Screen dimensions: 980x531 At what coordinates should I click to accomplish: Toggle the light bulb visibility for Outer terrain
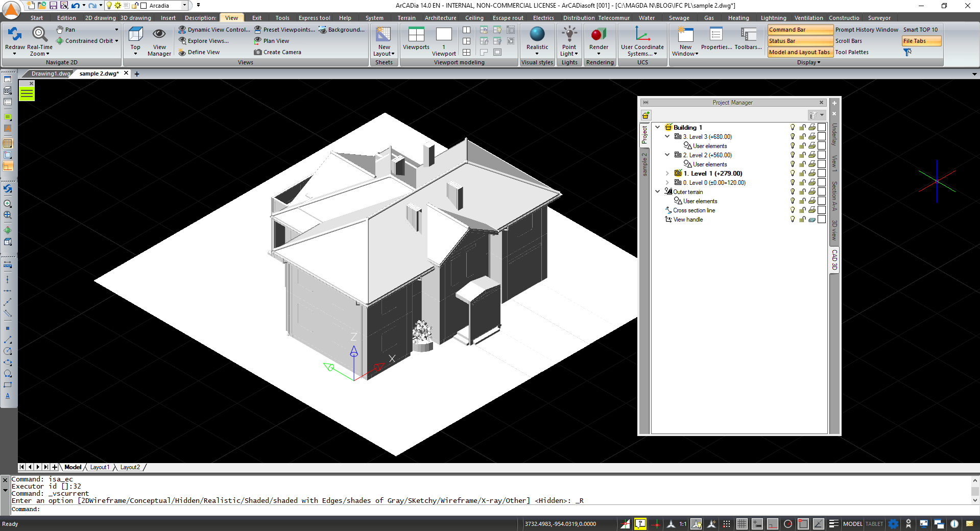pyautogui.click(x=792, y=192)
